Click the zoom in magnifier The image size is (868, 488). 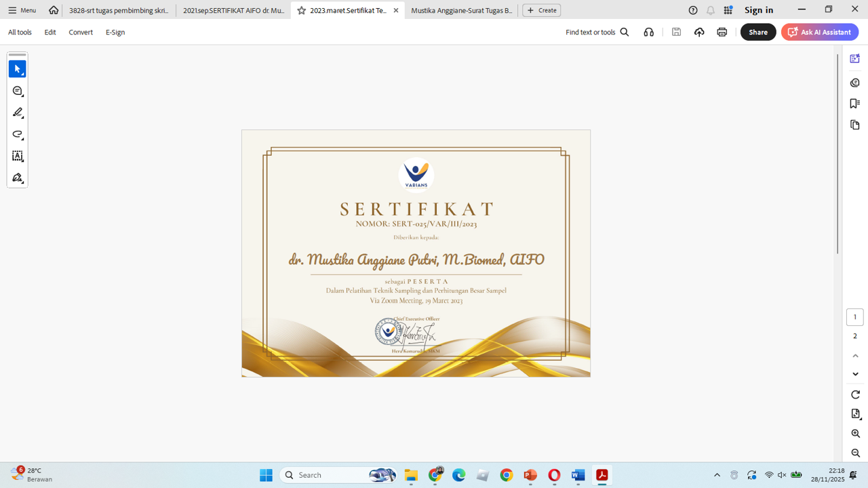[855, 434]
